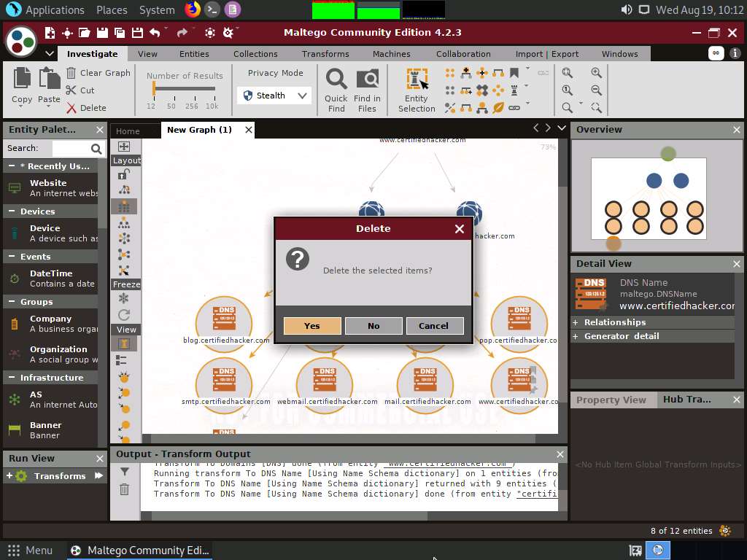Click the Overview graph thumbnail

[x=657, y=195]
